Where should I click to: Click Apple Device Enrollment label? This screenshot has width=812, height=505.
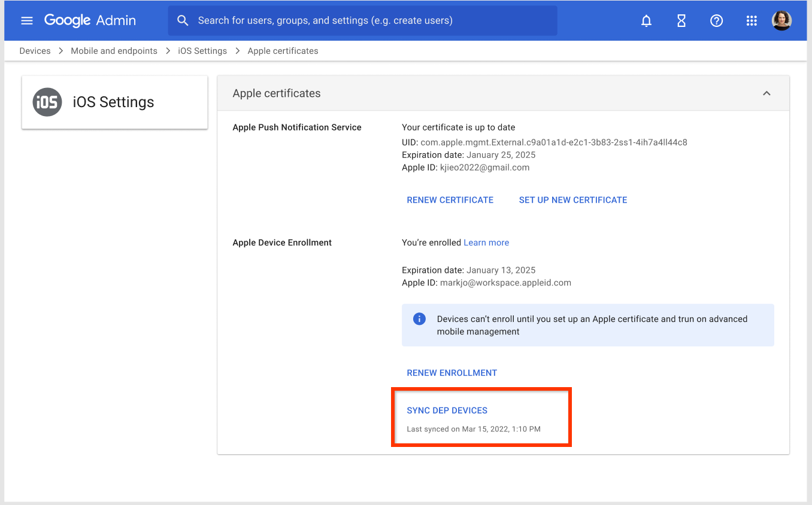click(x=282, y=242)
